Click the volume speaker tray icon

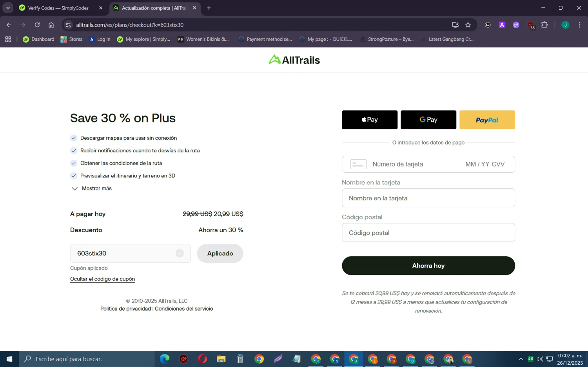pos(540,359)
